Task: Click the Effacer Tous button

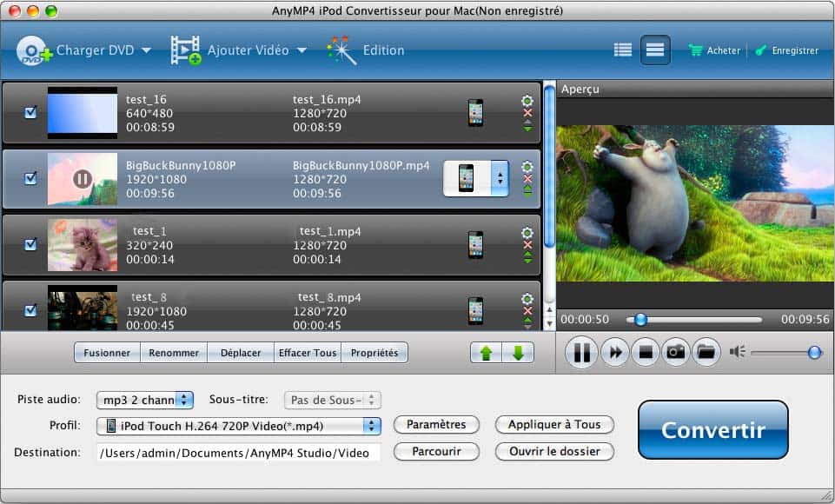Action: click(x=308, y=353)
